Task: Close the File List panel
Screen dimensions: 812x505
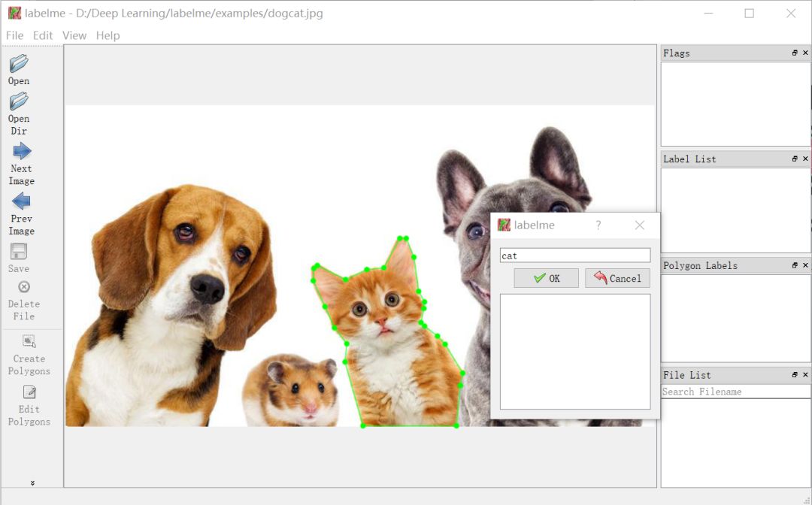Action: coord(805,374)
